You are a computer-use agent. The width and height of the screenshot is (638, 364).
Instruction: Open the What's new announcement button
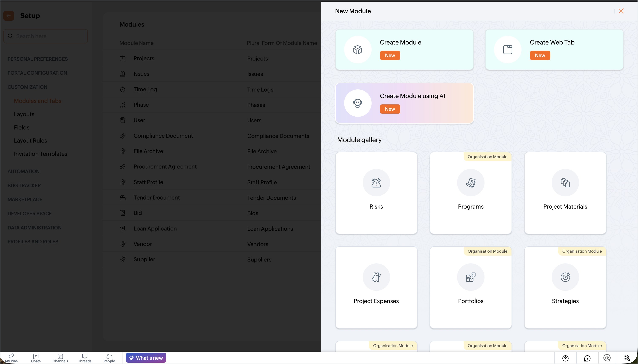[146, 358]
